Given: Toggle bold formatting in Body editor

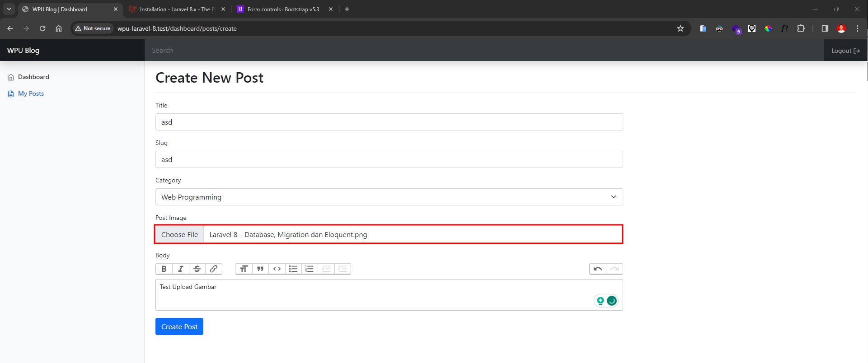Looking at the screenshot, I should coord(164,269).
